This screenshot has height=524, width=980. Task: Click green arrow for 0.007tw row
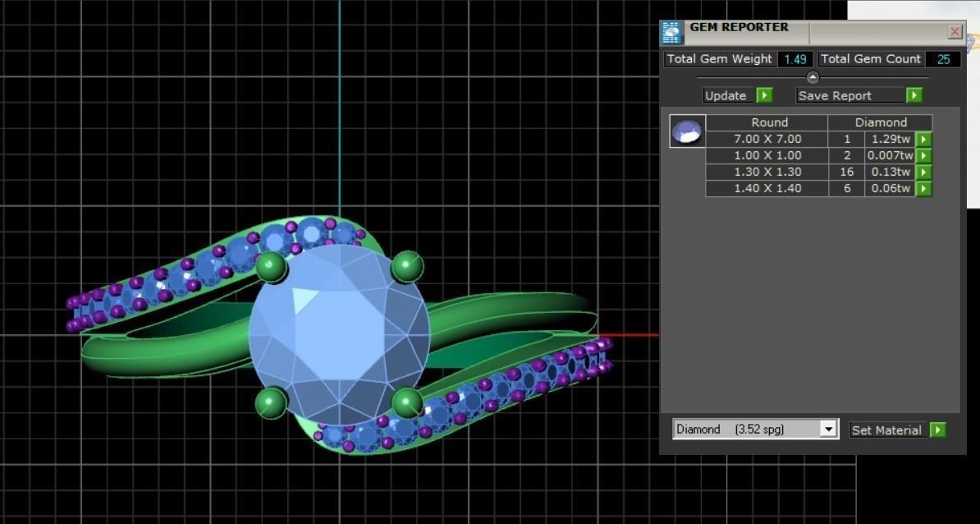[x=923, y=155]
